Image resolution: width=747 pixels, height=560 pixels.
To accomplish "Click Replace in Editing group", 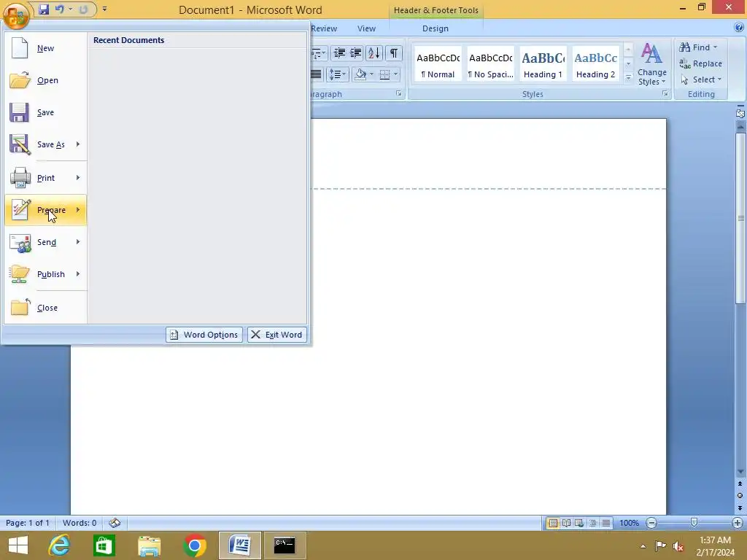I will click(700, 63).
